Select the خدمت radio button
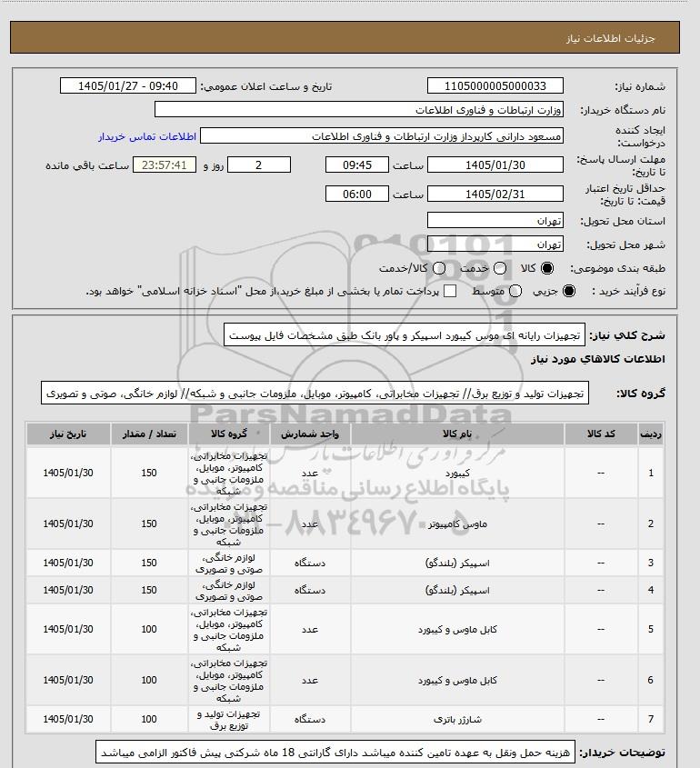This screenshot has height=768, width=700. pyautogui.click(x=500, y=268)
